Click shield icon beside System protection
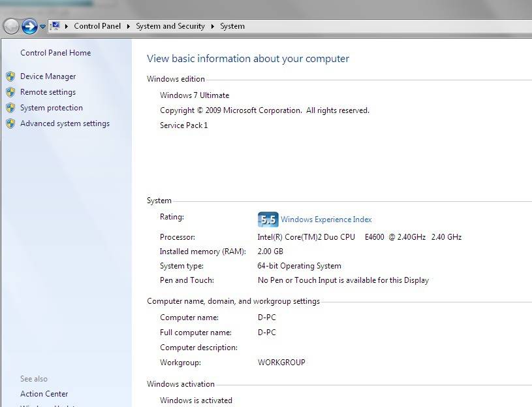The height and width of the screenshot is (407, 532). click(10, 108)
